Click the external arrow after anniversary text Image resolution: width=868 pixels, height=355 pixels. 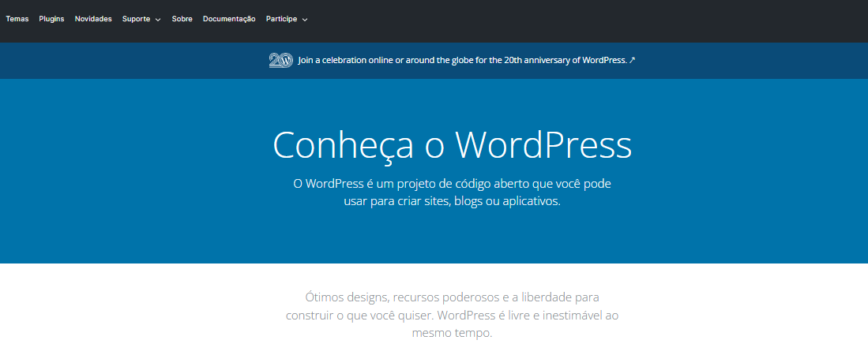pyautogui.click(x=632, y=60)
